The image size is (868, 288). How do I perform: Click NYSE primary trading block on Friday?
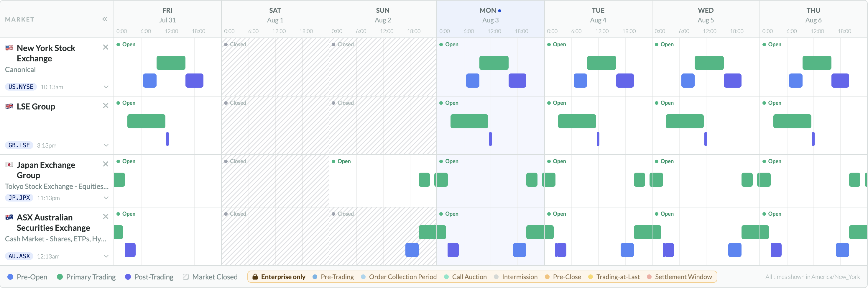[171, 63]
